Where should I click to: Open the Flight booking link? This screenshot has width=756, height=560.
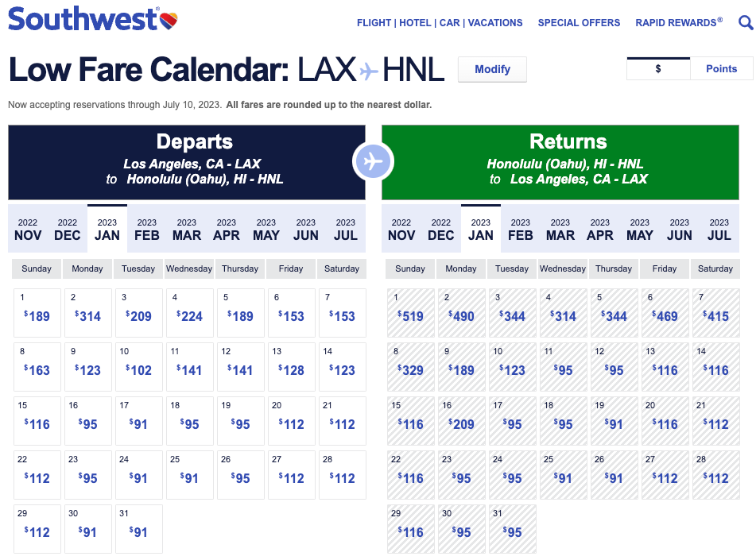(374, 23)
